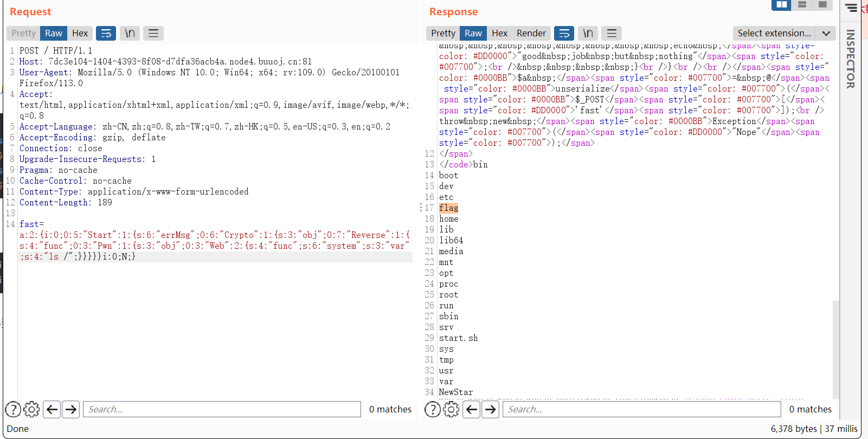Switch Request view to Pretty tab
868x439 pixels.
(23, 33)
